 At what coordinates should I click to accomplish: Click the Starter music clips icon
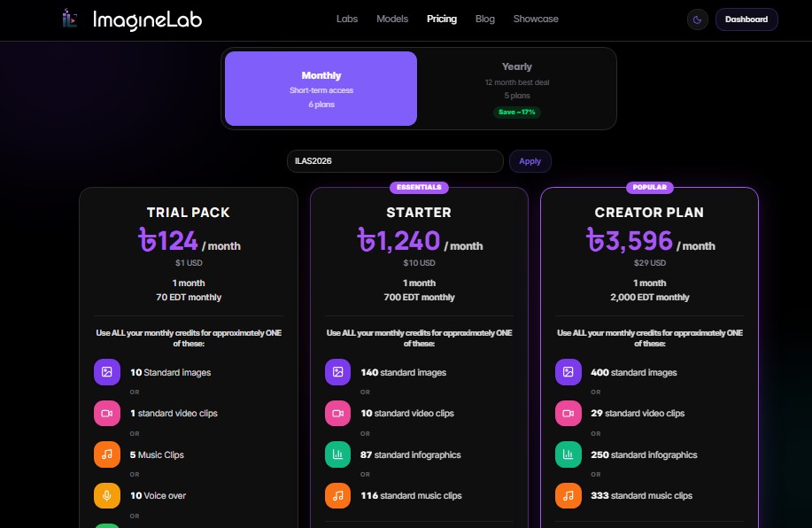[337, 495]
